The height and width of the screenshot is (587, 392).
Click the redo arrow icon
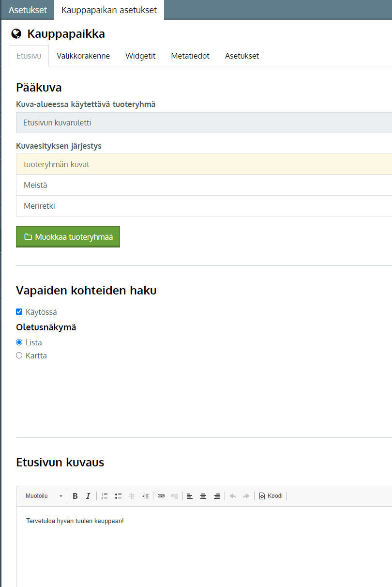click(x=246, y=496)
